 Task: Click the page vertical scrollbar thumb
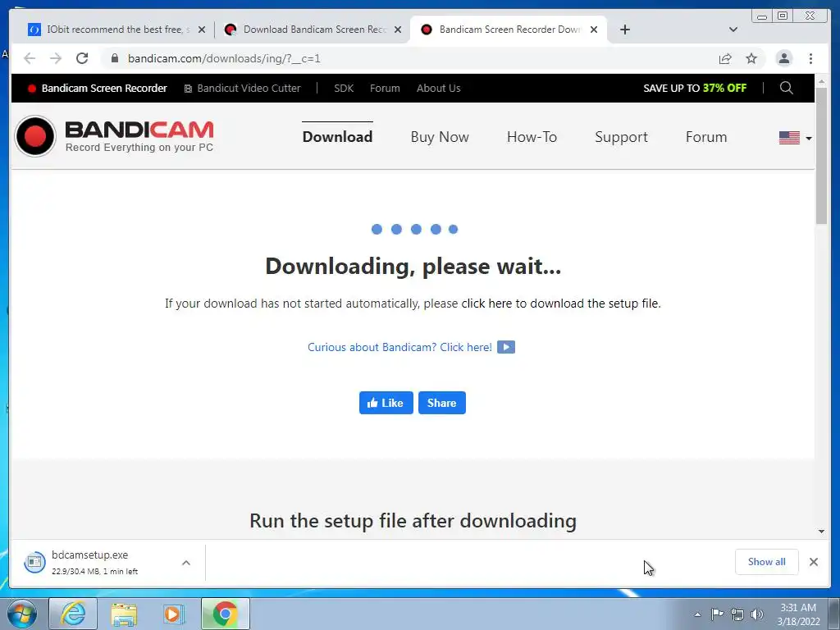(x=821, y=155)
